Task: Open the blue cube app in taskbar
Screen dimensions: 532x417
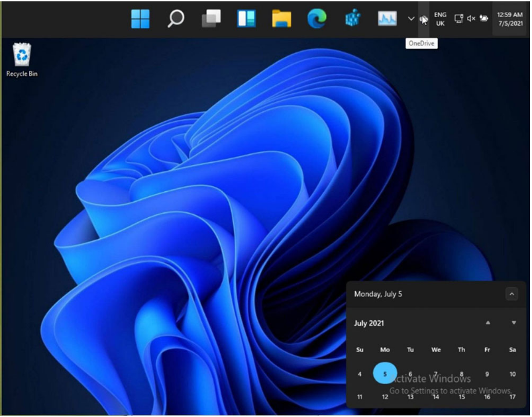Action: (352, 19)
